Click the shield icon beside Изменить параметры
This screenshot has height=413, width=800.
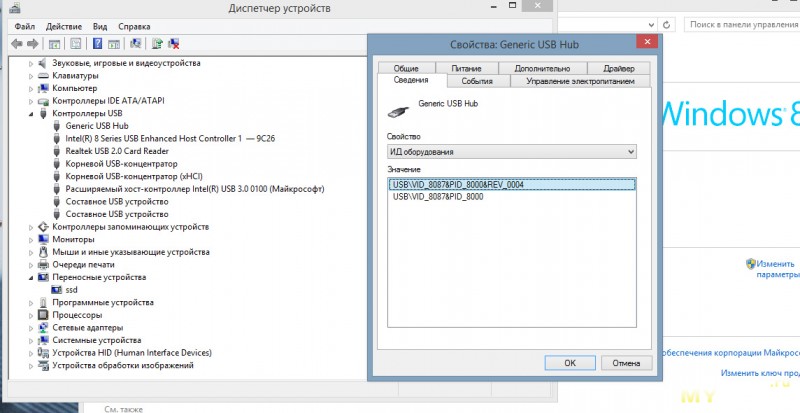pyautogui.click(x=751, y=264)
